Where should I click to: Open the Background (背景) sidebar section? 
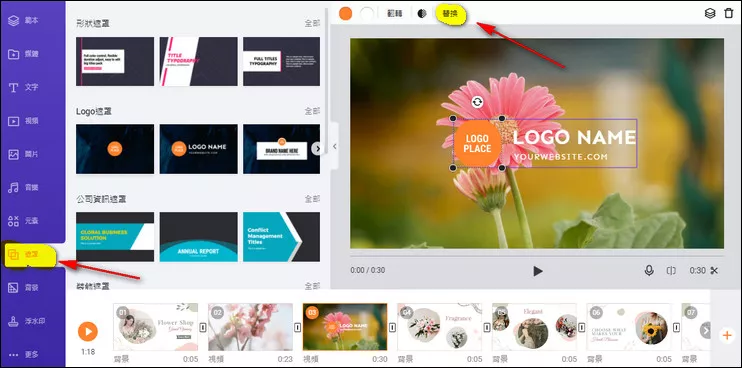[24, 288]
